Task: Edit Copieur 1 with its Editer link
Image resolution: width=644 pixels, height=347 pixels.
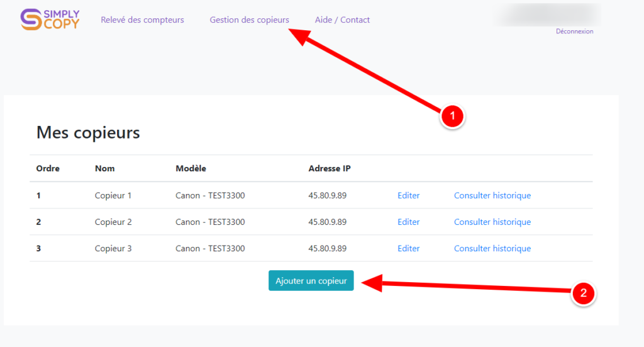Action: tap(408, 195)
